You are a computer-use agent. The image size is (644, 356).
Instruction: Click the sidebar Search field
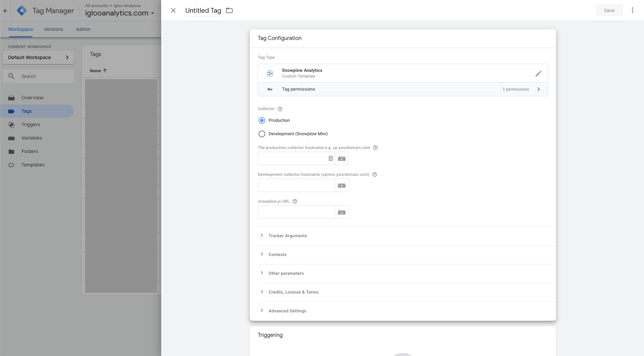coord(38,76)
